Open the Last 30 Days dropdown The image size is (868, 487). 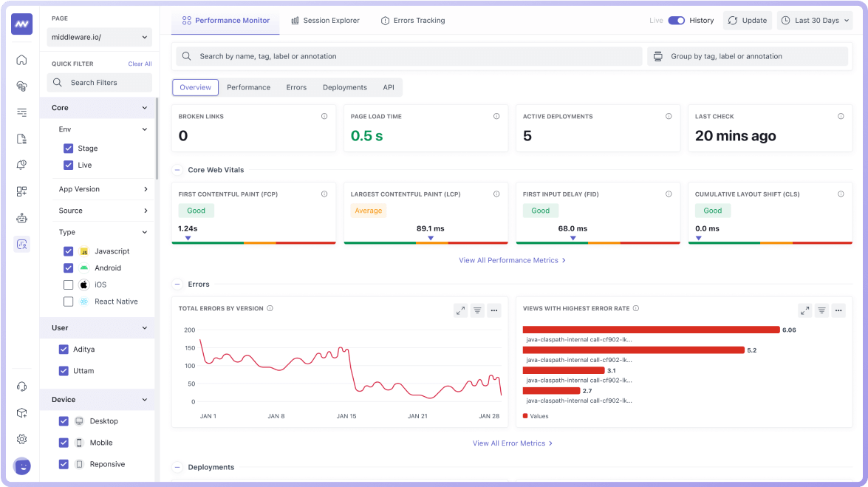click(x=815, y=21)
